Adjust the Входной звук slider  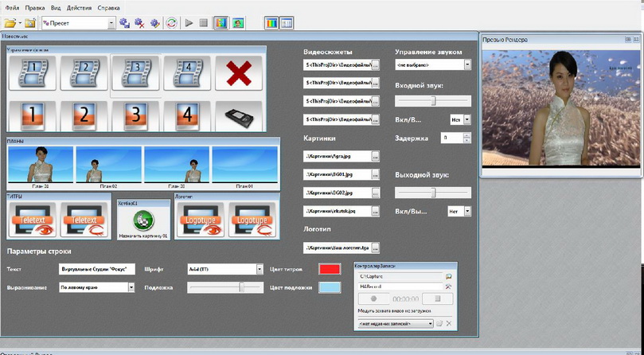[x=433, y=101]
